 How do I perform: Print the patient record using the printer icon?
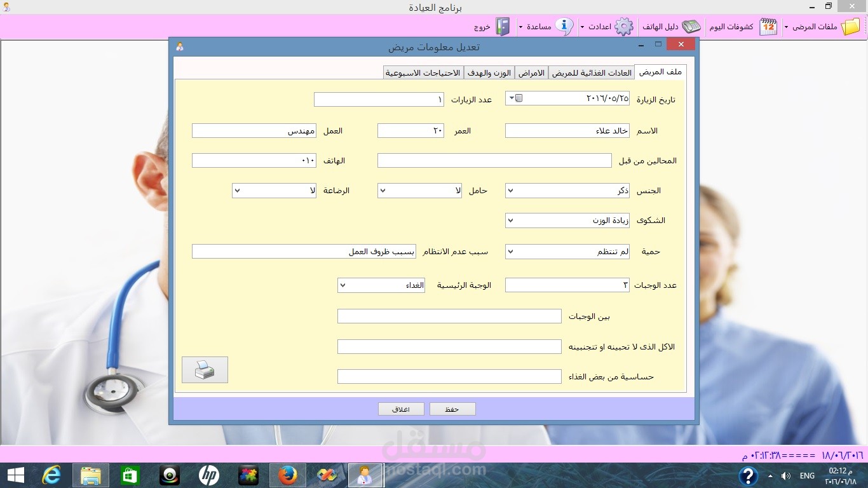tap(205, 369)
